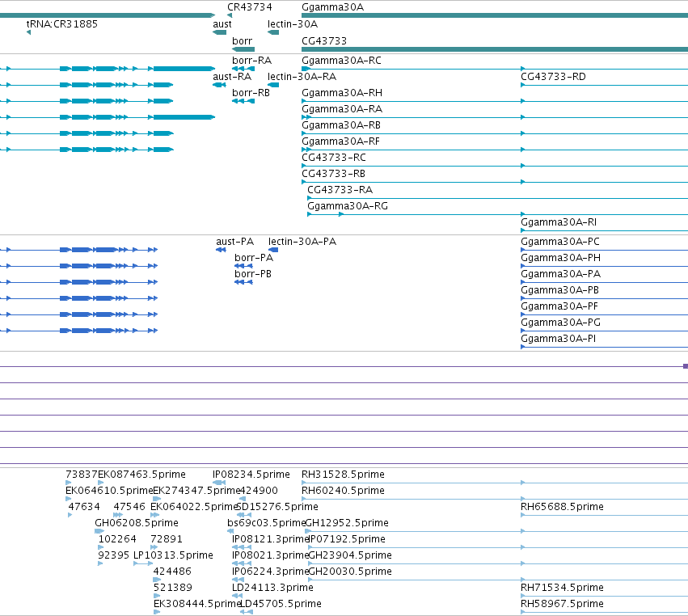This screenshot has width=688, height=616.
Task: Select transcript lectin-30A-RA
Action: [x=302, y=76]
